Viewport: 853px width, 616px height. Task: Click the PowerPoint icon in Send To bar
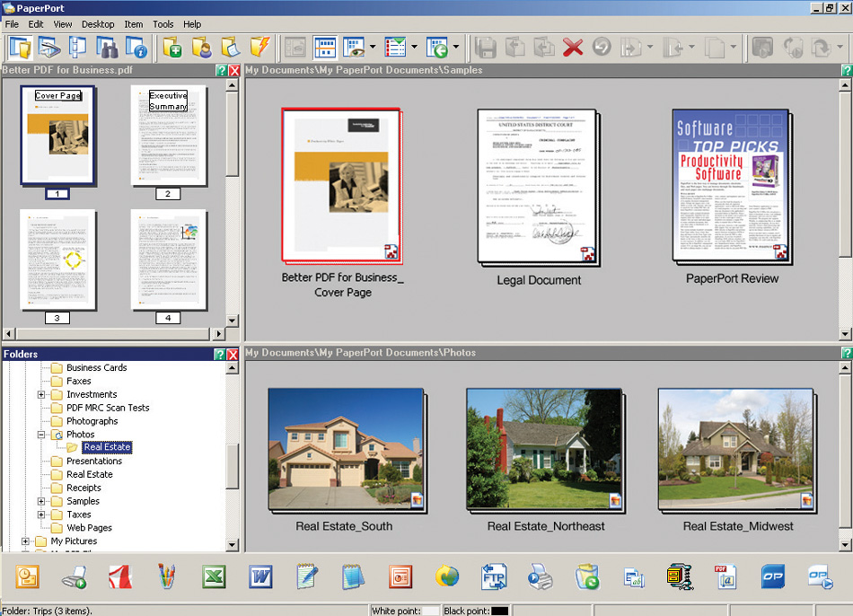[400, 576]
